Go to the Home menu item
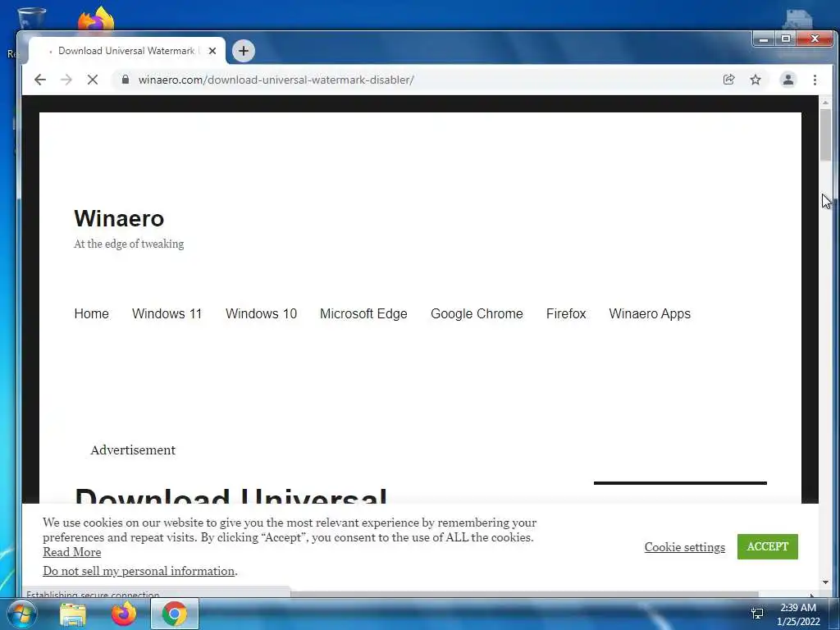This screenshot has height=630, width=840. point(92,313)
